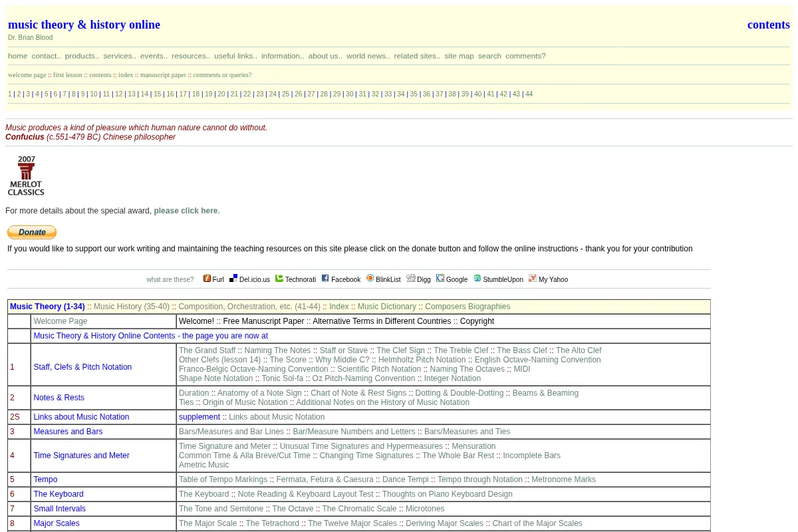Image resolution: width=798 pixels, height=532 pixels.
Task: Open the 'about us..' menu item
Action: [325, 56]
